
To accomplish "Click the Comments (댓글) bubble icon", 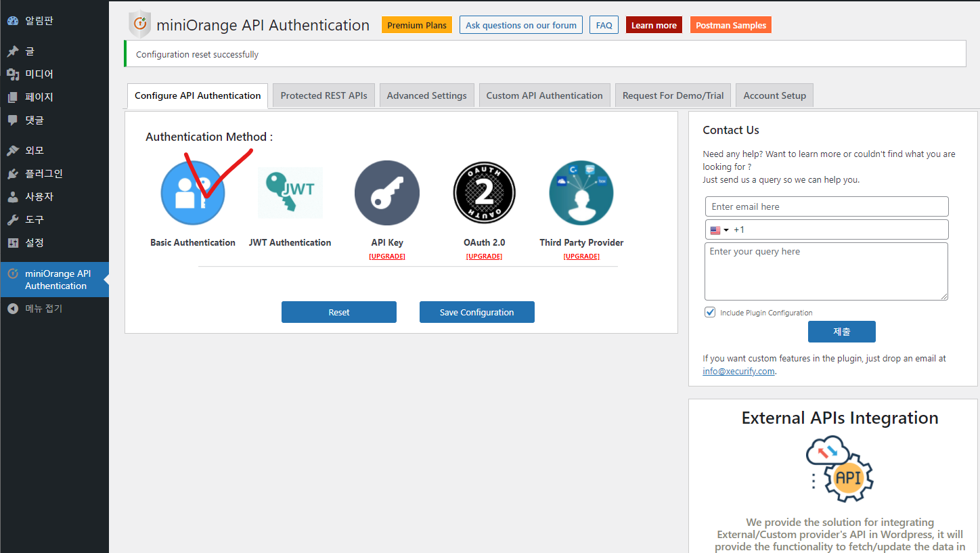I will (x=13, y=120).
